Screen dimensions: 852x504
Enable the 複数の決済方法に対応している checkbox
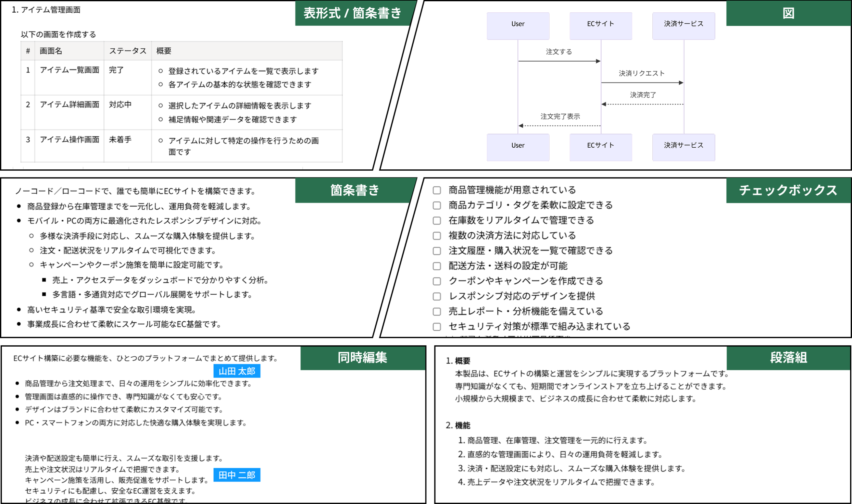[x=437, y=236]
